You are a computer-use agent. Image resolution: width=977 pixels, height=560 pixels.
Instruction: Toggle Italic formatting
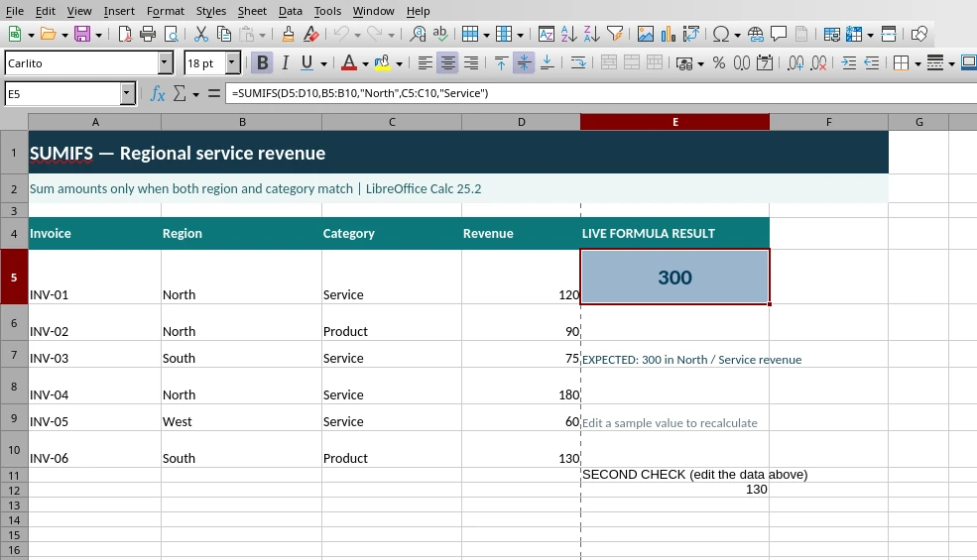coord(285,62)
